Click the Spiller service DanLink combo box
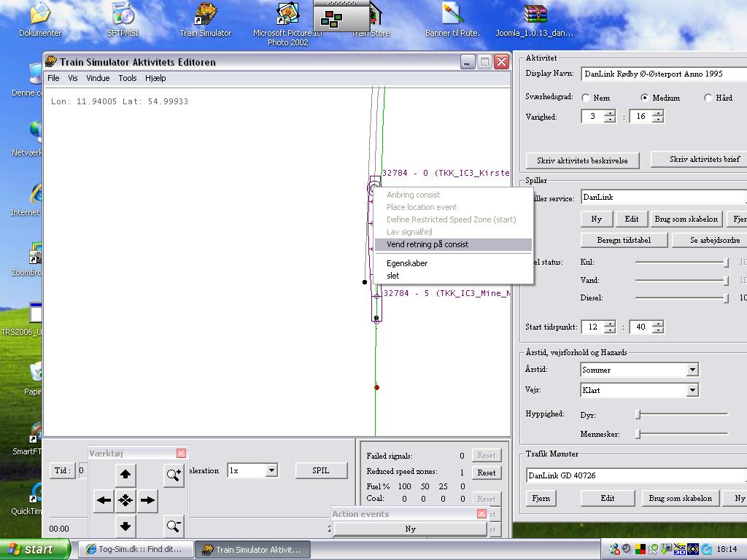The image size is (747, 560). click(664, 197)
